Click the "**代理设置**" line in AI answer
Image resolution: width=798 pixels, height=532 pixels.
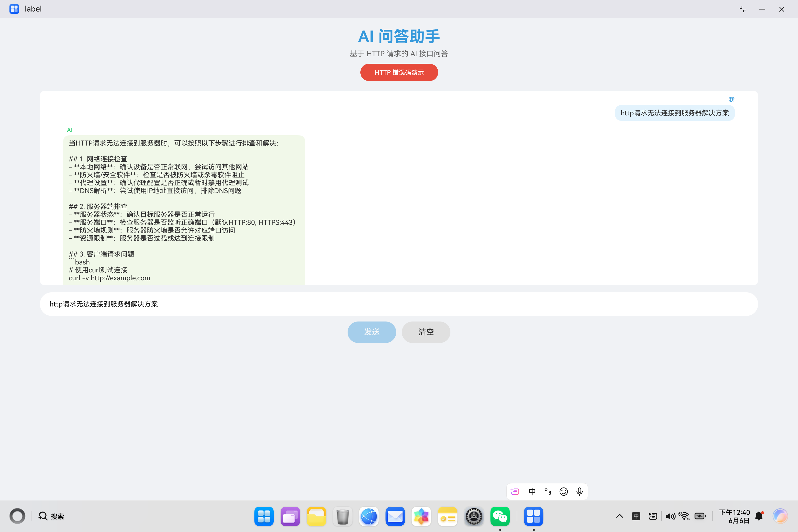[x=159, y=183]
